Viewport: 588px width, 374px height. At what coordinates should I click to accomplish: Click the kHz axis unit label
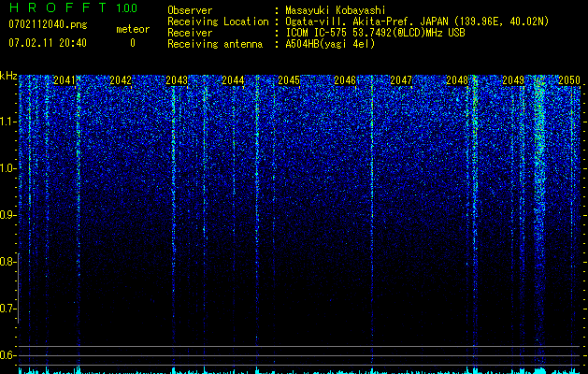click(x=8, y=76)
